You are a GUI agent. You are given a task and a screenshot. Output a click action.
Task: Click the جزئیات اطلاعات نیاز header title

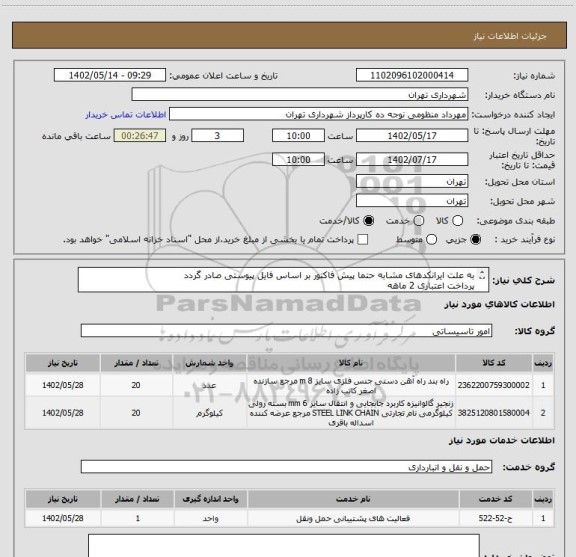[x=510, y=36]
